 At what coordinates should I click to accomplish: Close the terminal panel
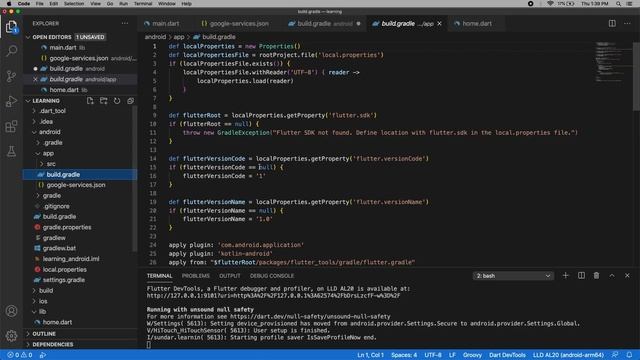(627, 276)
